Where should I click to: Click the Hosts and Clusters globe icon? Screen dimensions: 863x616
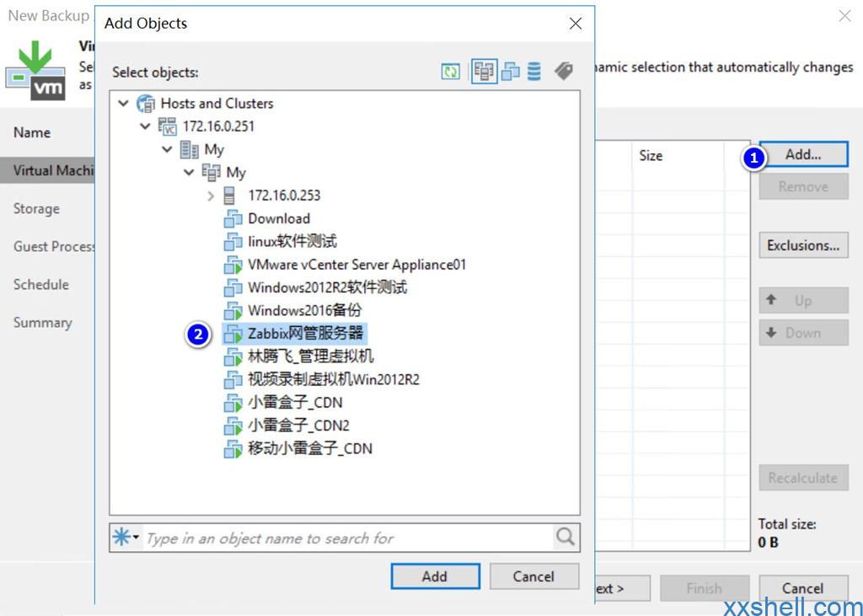pos(146,104)
